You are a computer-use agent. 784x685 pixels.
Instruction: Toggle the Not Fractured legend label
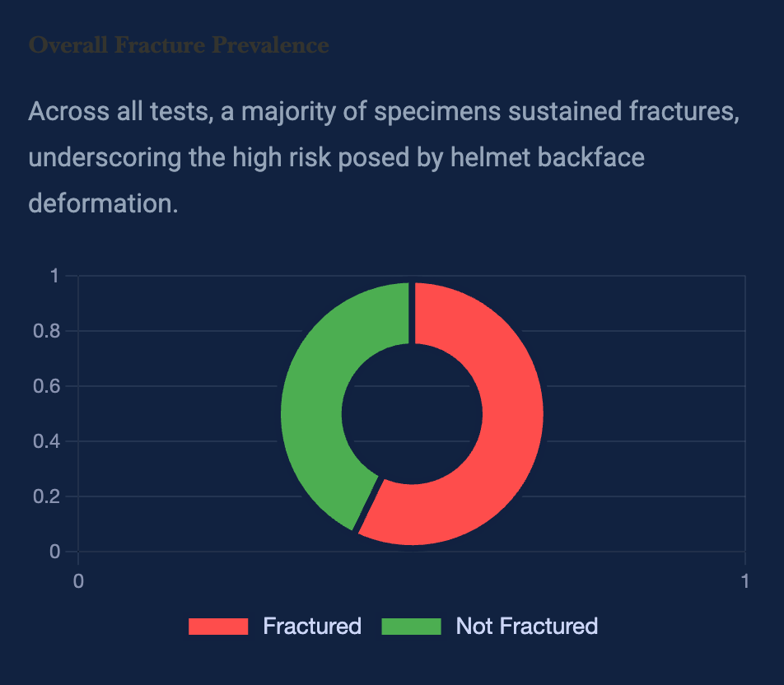click(526, 626)
